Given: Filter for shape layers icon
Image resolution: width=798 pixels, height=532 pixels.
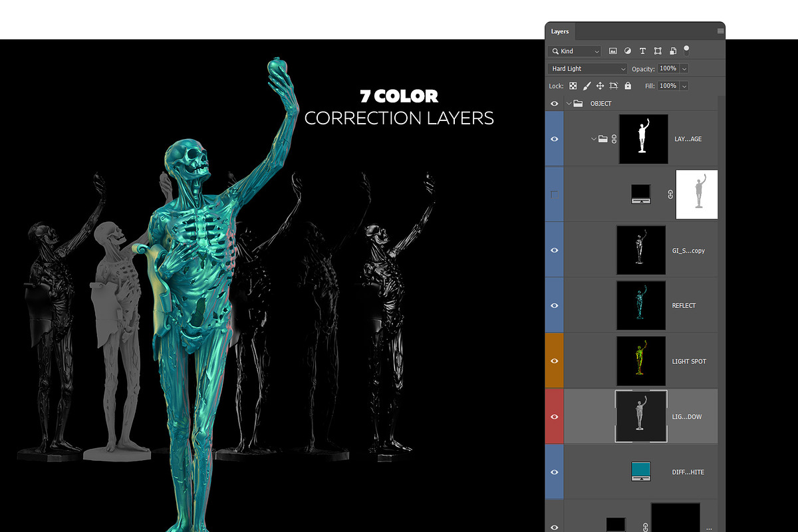Looking at the screenshot, I should pos(658,51).
